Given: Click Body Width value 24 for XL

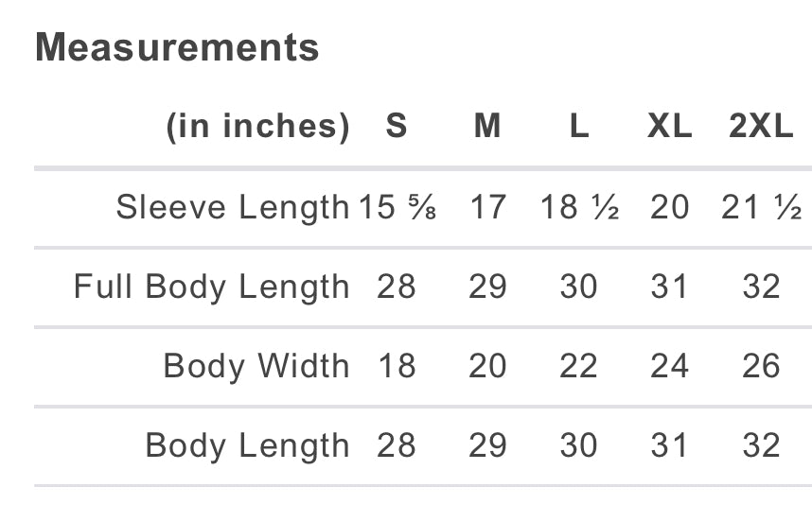Looking at the screenshot, I should (x=669, y=366).
